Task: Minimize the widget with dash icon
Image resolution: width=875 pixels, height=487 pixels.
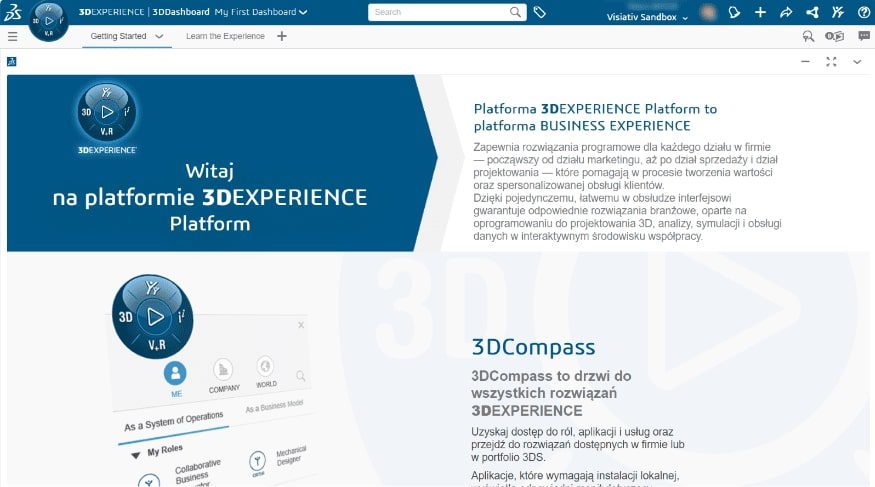Action: 805,61
